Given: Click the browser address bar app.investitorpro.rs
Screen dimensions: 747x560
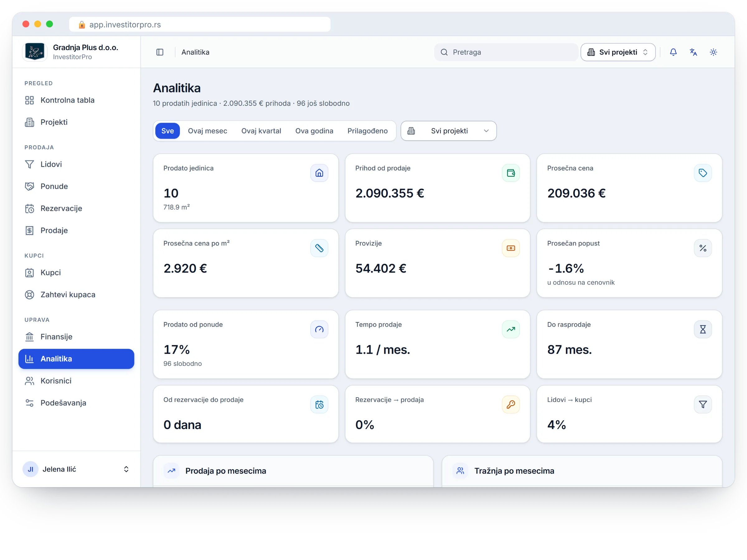Looking at the screenshot, I should 200,24.
